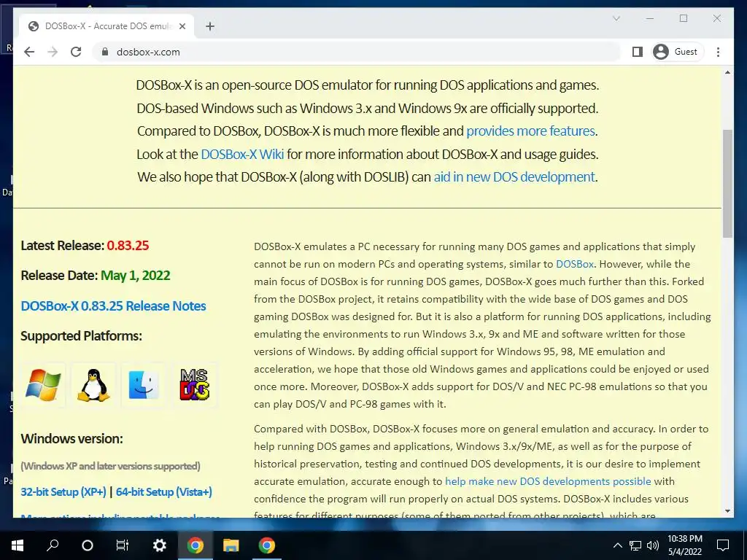Click the padlock site info icon
Screen dimensions: 747x560
[x=105, y=52]
